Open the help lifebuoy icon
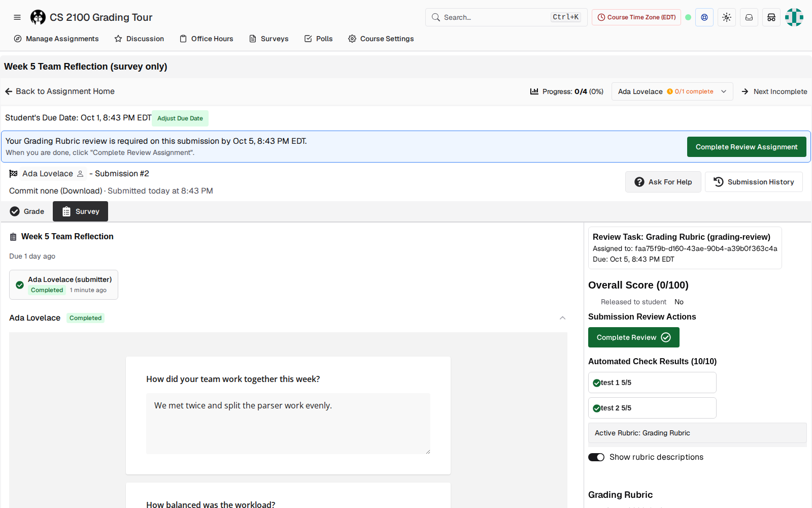The height and width of the screenshot is (508, 812). pyautogui.click(x=704, y=17)
